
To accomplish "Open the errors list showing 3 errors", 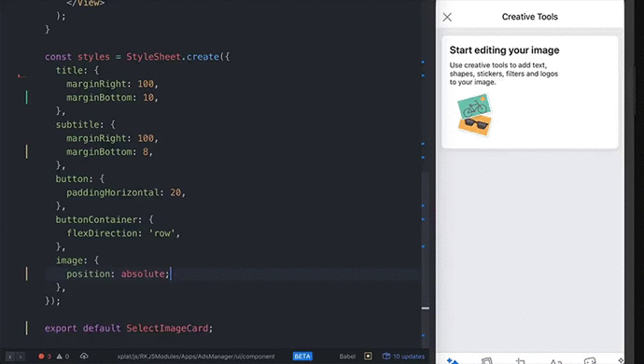I will (x=45, y=357).
